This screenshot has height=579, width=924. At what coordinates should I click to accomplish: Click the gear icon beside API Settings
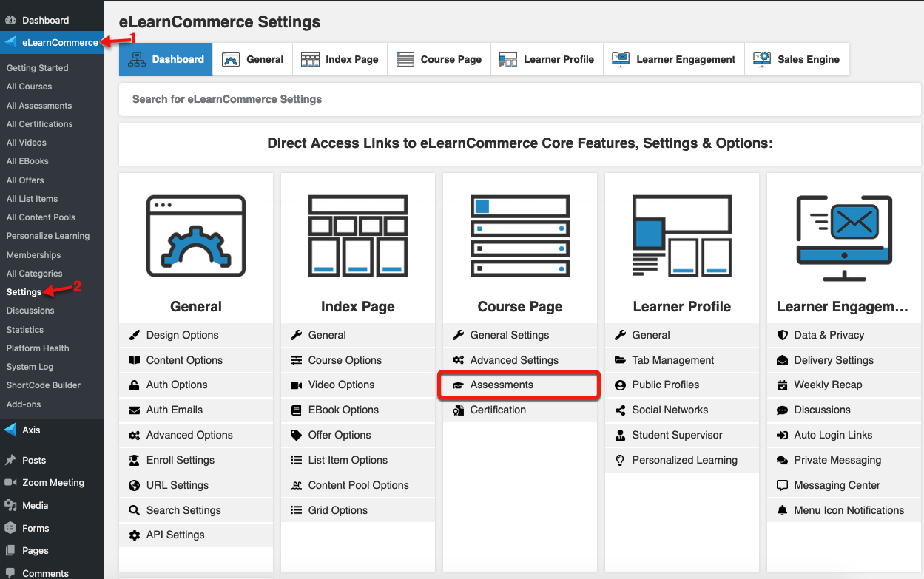tap(134, 535)
